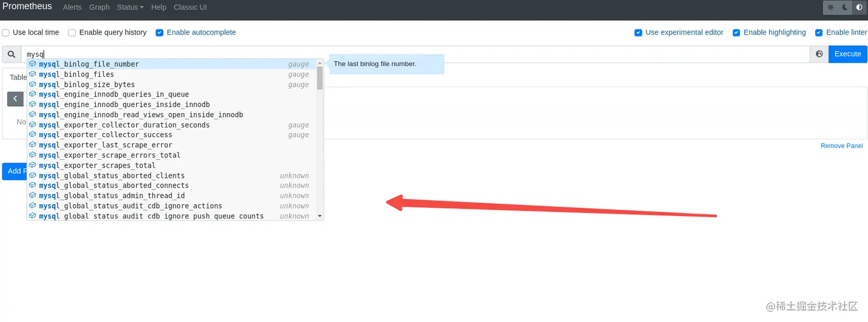Image resolution: width=868 pixels, height=322 pixels.
Task: Click down arrow of autocomplete scrollbar
Action: point(320,216)
